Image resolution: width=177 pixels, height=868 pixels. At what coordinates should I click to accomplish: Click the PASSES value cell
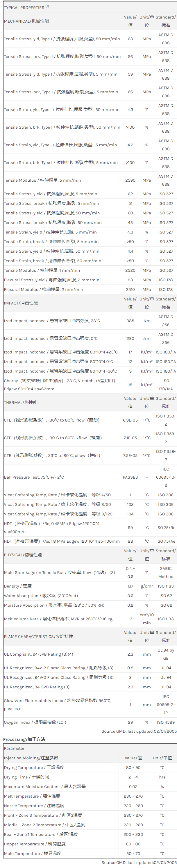[130, 477]
